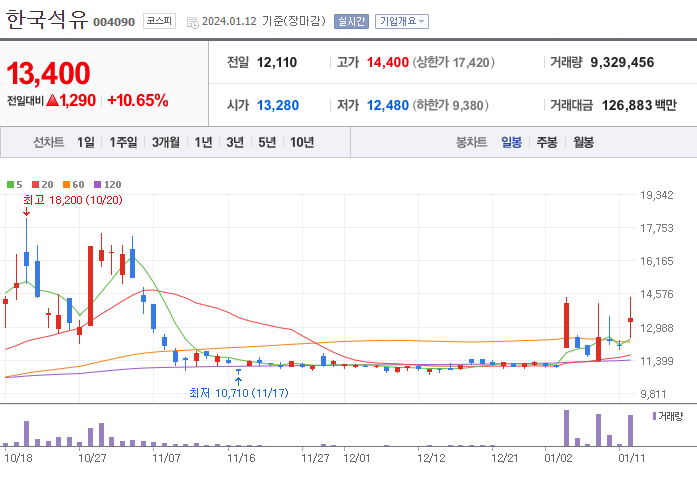Screen dimensions: 697x482
Task: Click the 11/16 date axis label
Action: coord(241,458)
